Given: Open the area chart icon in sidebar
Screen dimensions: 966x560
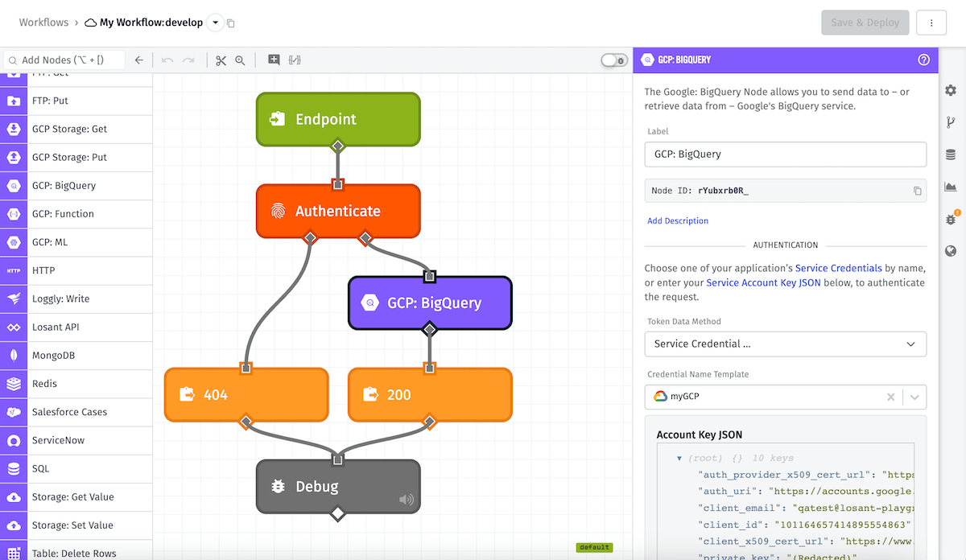Looking at the screenshot, I should 951,187.
